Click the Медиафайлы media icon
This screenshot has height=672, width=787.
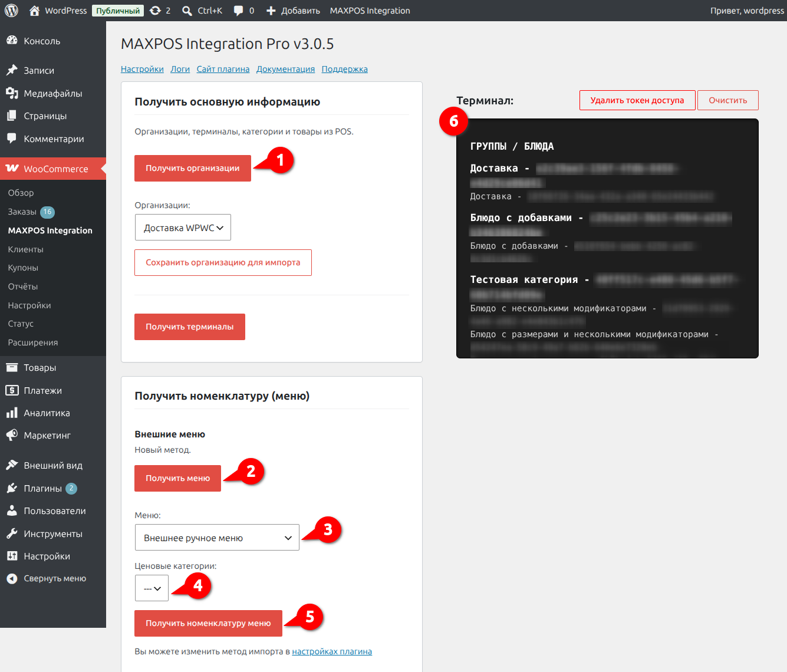coord(12,93)
